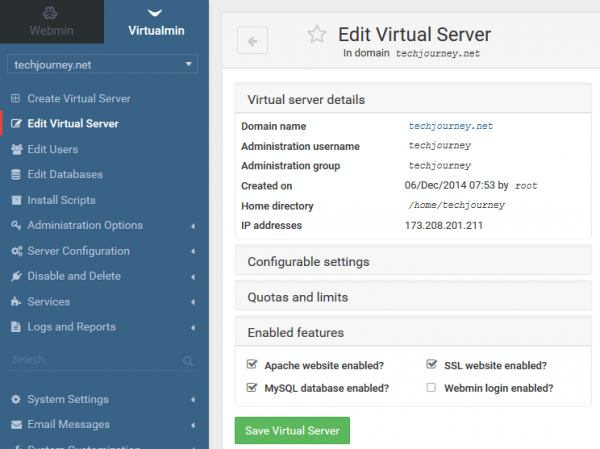The image size is (600, 449).
Task: Expand Logs and Reports submenu arrow
Action: [193, 328]
